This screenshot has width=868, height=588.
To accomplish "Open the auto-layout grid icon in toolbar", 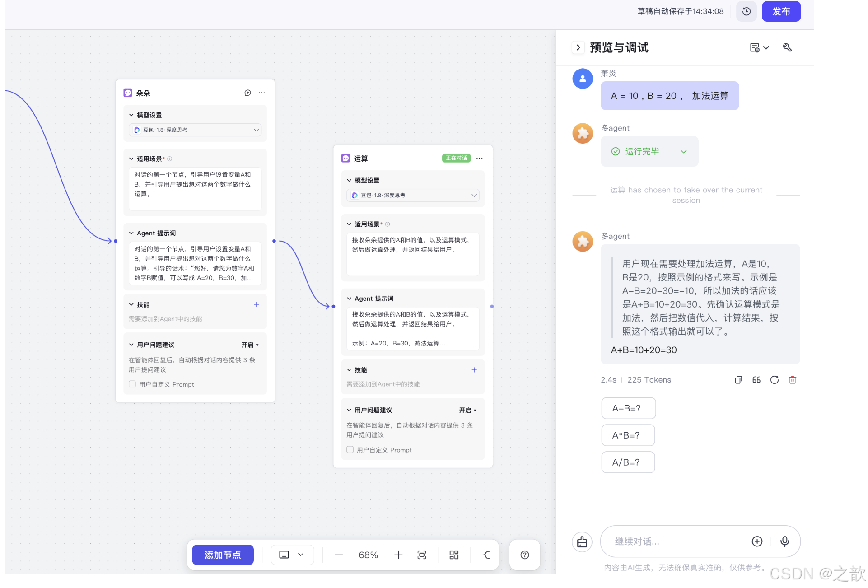I will 453,555.
